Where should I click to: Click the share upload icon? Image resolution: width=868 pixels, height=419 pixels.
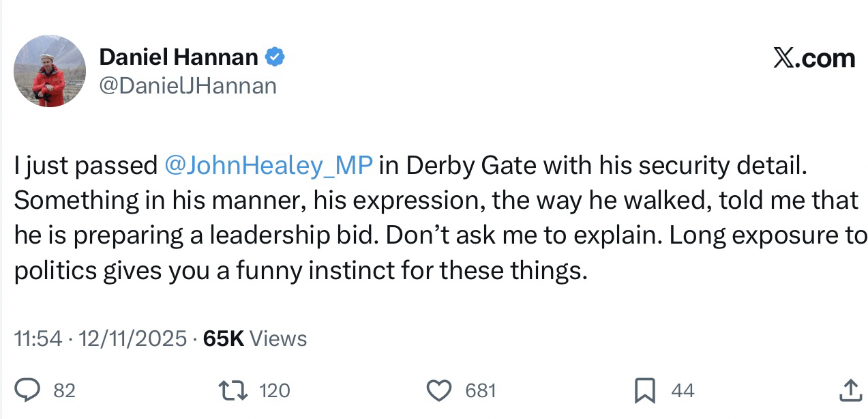(849, 390)
